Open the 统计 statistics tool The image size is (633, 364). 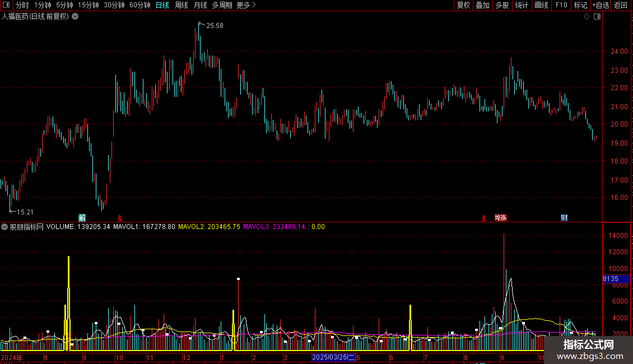tap(521, 5)
